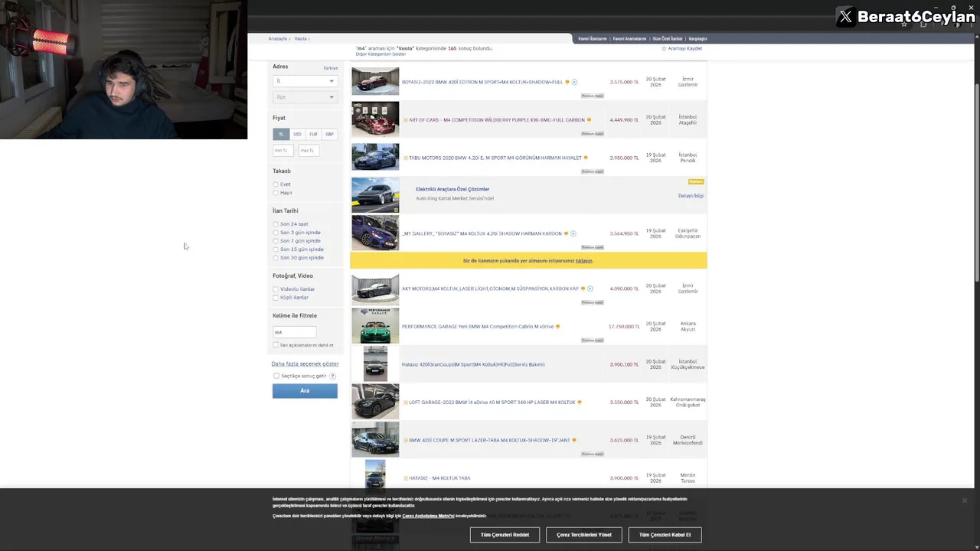Click max TL price field
Viewport: 980px width, 551px height.
click(309, 151)
